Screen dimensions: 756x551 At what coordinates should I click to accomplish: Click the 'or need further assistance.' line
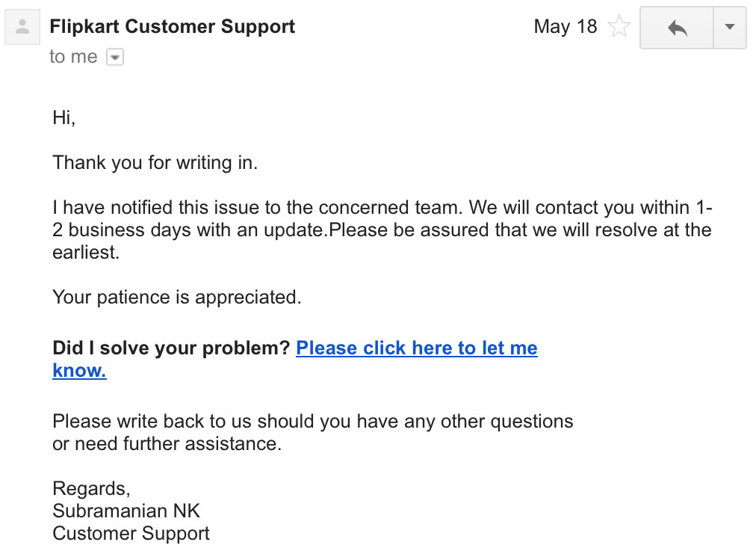pyautogui.click(x=167, y=444)
